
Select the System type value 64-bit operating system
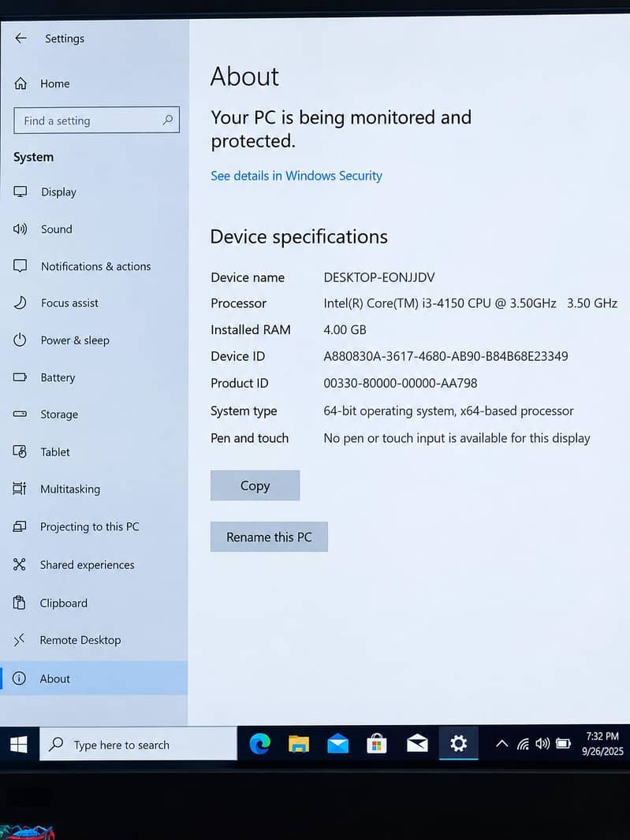coord(448,411)
